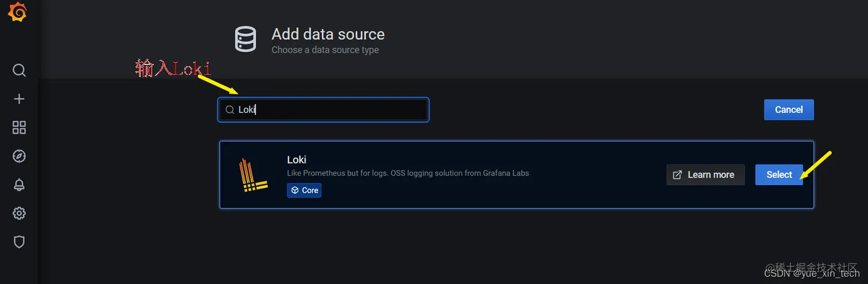Image resolution: width=868 pixels, height=284 pixels.
Task: Click the Choose a data source type subtitle
Action: 325,50
